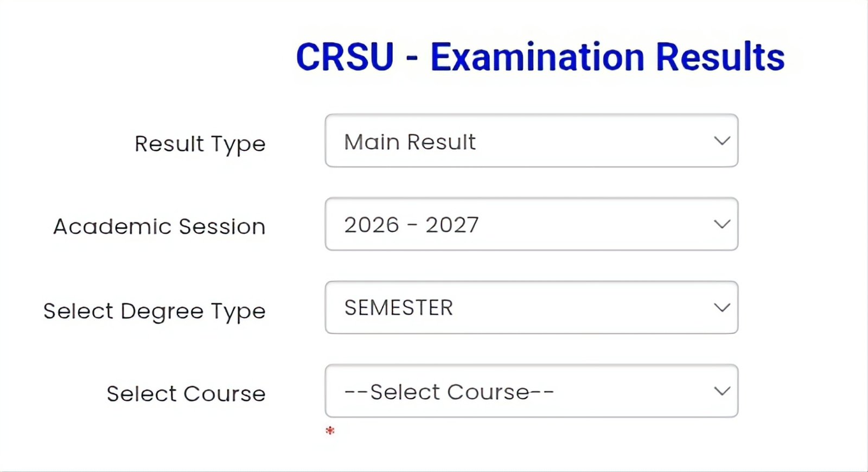Click the chevron arrow beside Main Result
This screenshot has height=472, width=868.
click(722, 141)
